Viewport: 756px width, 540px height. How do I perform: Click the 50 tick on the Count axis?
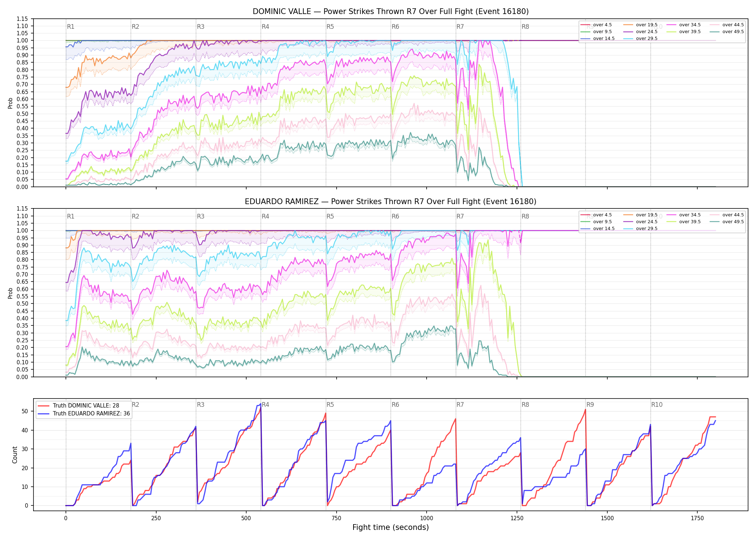pos(25,411)
